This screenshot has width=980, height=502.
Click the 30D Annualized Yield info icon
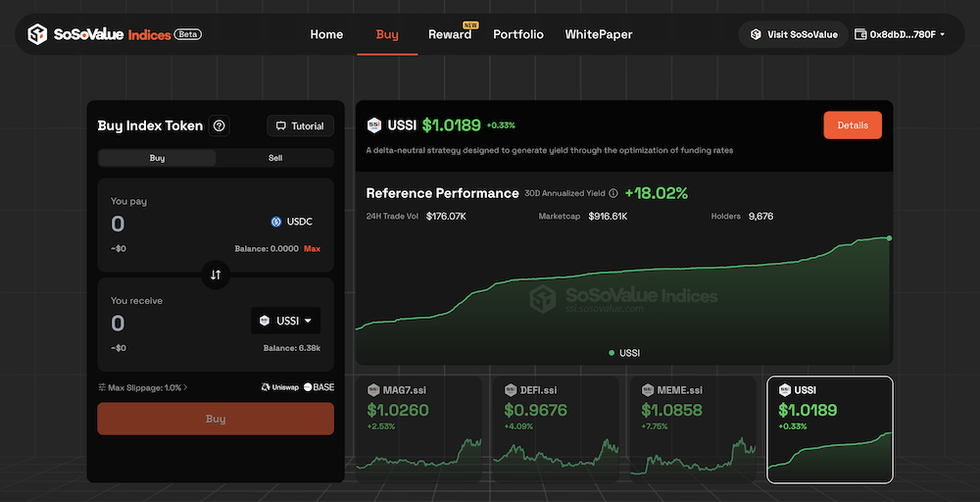(613, 193)
